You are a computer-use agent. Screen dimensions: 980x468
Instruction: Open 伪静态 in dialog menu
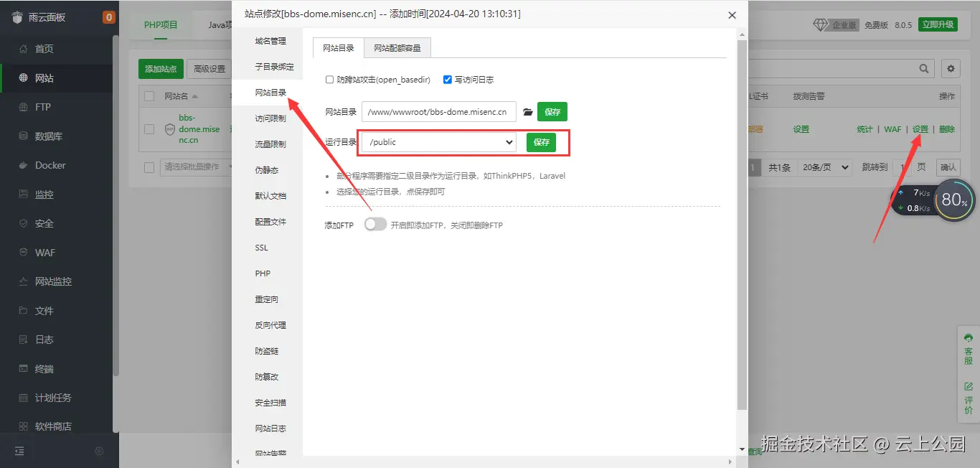click(x=267, y=170)
